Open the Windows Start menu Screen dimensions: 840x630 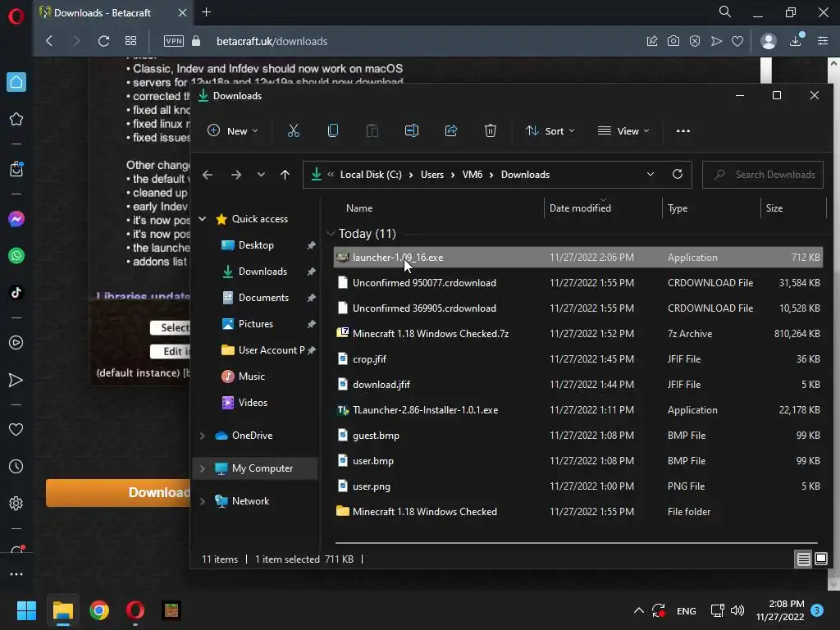[x=26, y=610]
